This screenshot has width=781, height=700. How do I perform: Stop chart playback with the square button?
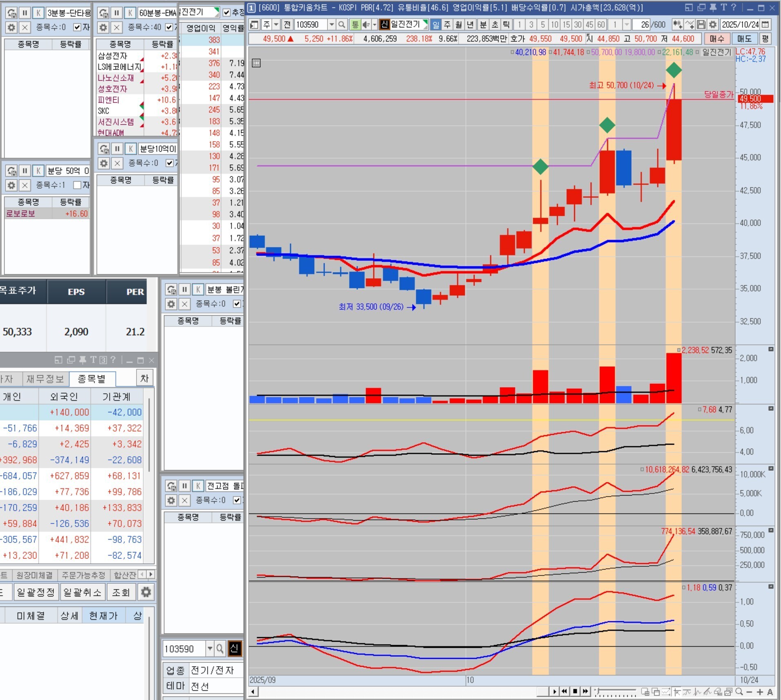coord(575,691)
